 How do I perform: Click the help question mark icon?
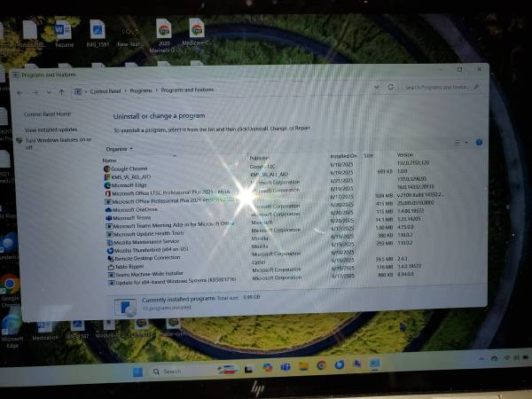pyautogui.click(x=479, y=143)
